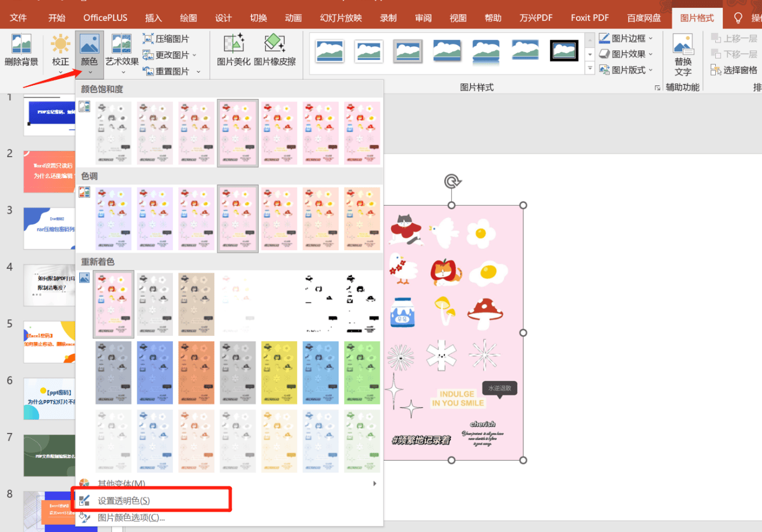Viewport: 762px width, 532px height.
Task: Expand the 颜色 color dropdown arrow
Action: click(x=89, y=73)
